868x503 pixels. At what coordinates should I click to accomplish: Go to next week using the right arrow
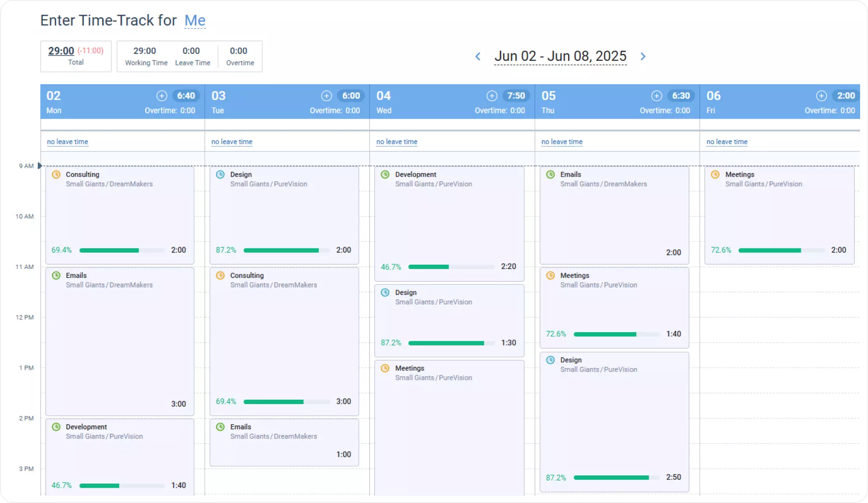(643, 56)
